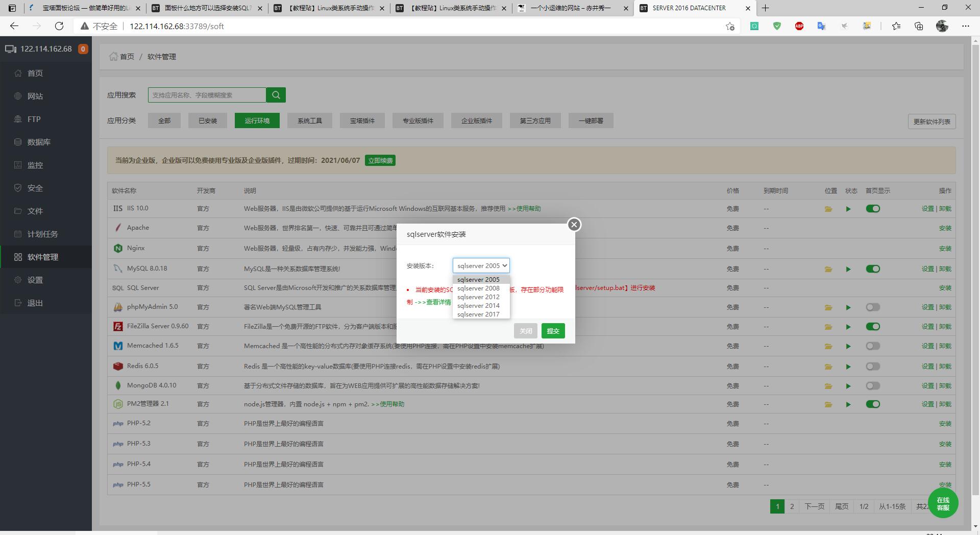
Task: Click Memcached 1.6.5 play status icon
Action: click(848, 346)
